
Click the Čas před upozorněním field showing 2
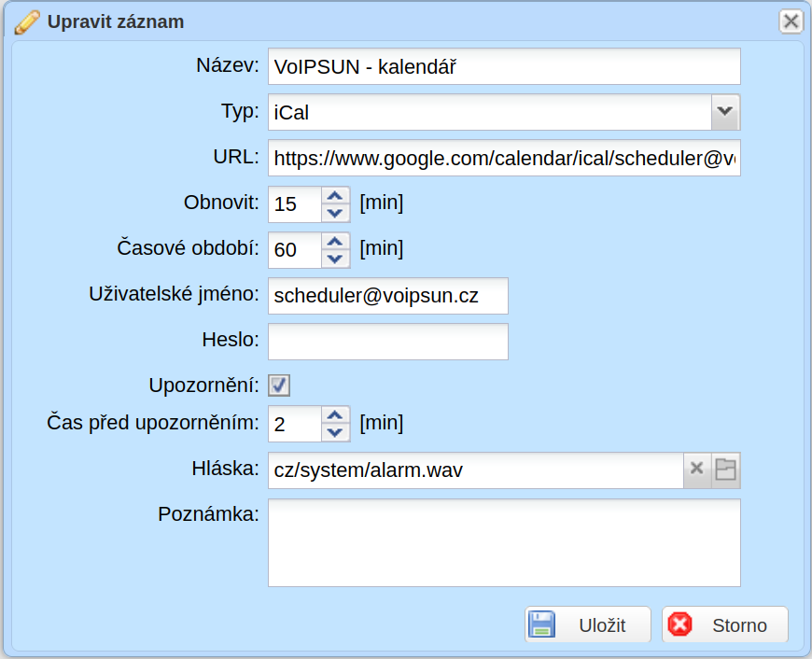point(295,424)
